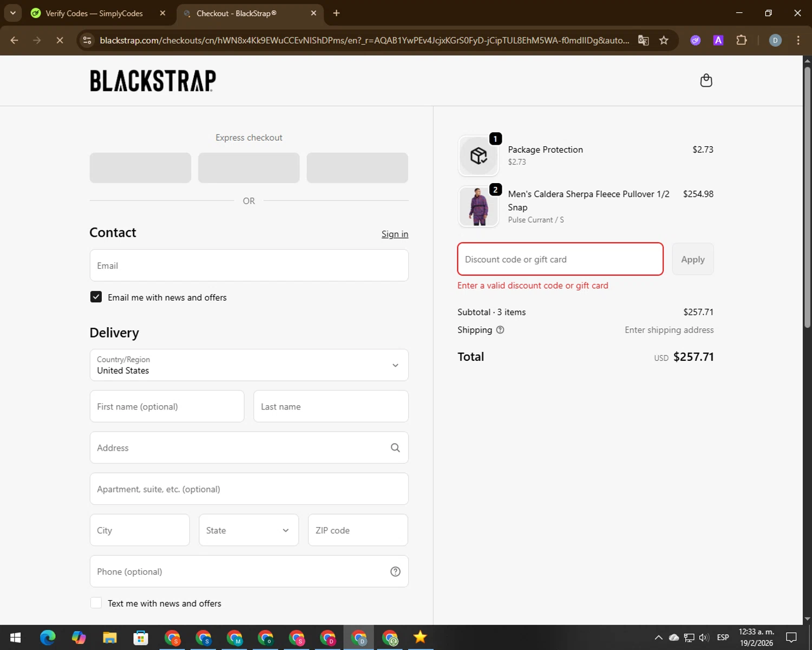Click the third express checkout button
Viewport: 812px width, 650px height.
(x=357, y=168)
